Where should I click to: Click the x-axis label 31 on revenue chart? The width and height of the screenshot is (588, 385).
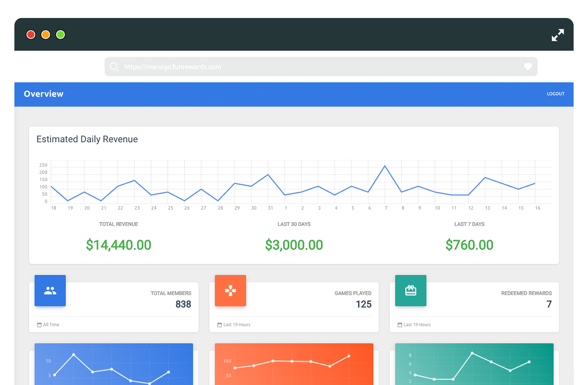click(270, 208)
